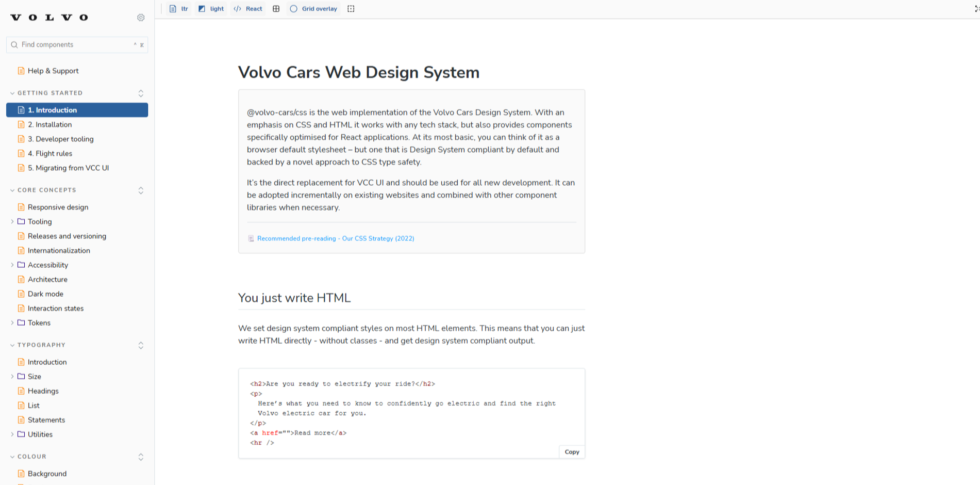Follow the Recommended pre-reading CSS Strategy link

[x=336, y=238]
